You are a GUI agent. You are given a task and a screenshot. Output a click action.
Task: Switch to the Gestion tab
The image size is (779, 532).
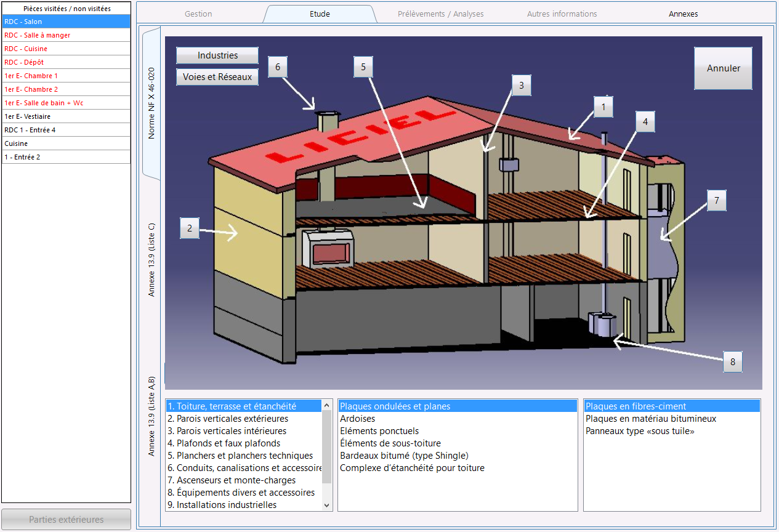(x=198, y=14)
